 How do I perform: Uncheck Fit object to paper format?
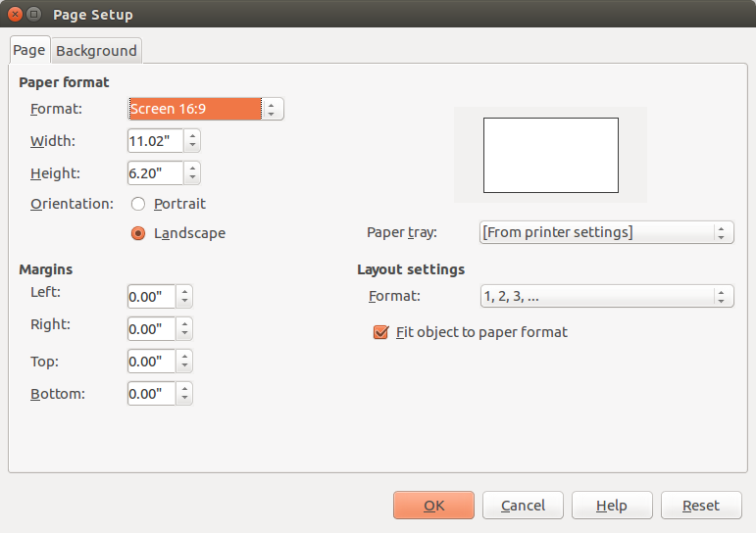tap(381, 332)
